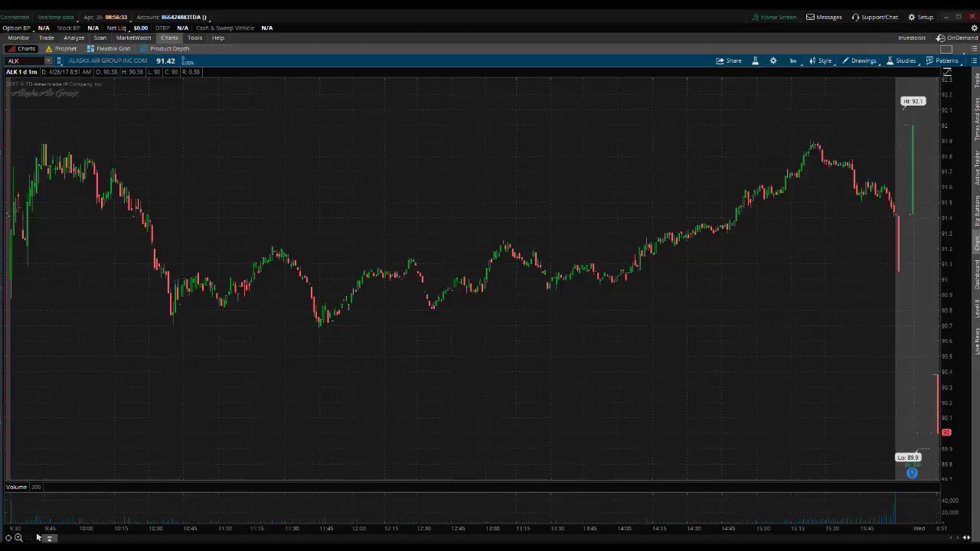980x551 pixels.
Task: Click the last price 91.42
Action: (x=165, y=60)
